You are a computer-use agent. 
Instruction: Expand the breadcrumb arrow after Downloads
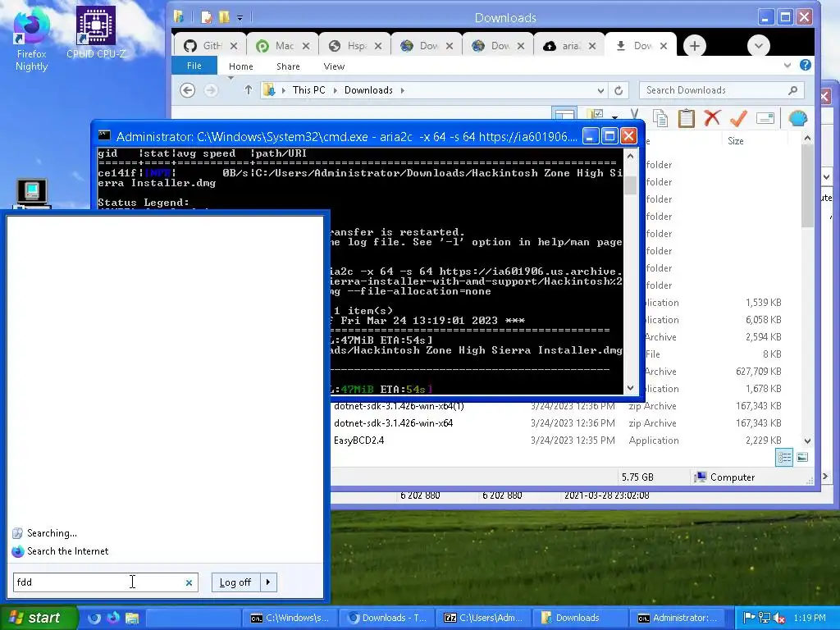coord(402,90)
